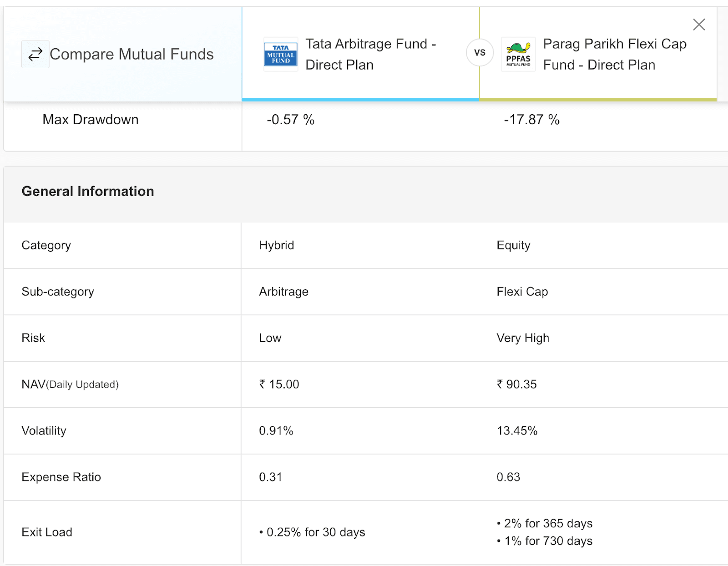The height and width of the screenshot is (566, 728).
Task: Select the Sub-category row label
Action: pyautogui.click(x=58, y=292)
